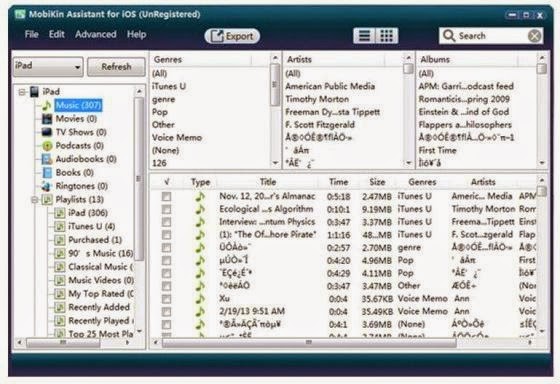Check the Nov. 12 Almanac row checkbox

coord(166,196)
